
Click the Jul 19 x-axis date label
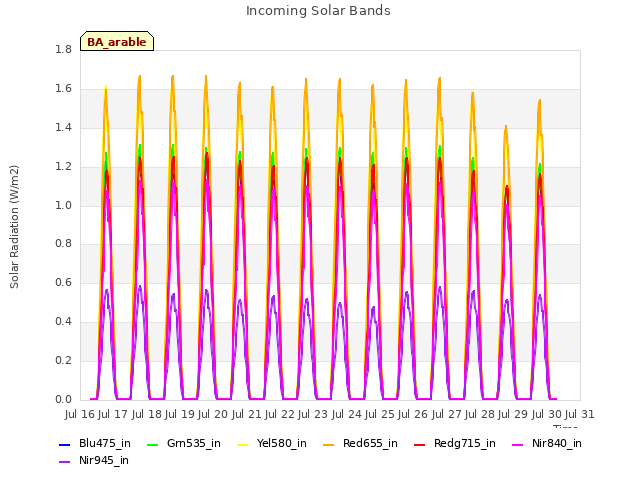click(x=180, y=414)
